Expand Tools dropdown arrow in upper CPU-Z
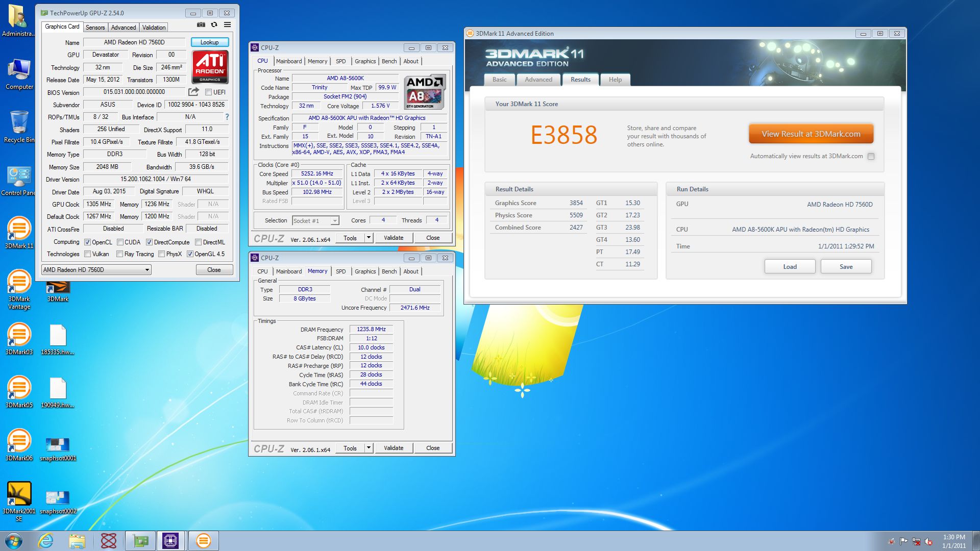The image size is (980, 551). (369, 238)
